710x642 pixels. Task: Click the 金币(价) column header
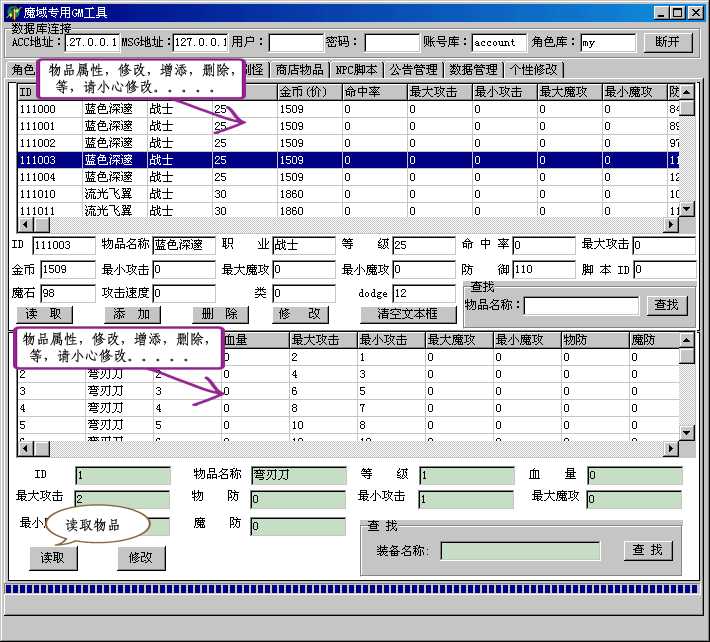(x=308, y=92)
